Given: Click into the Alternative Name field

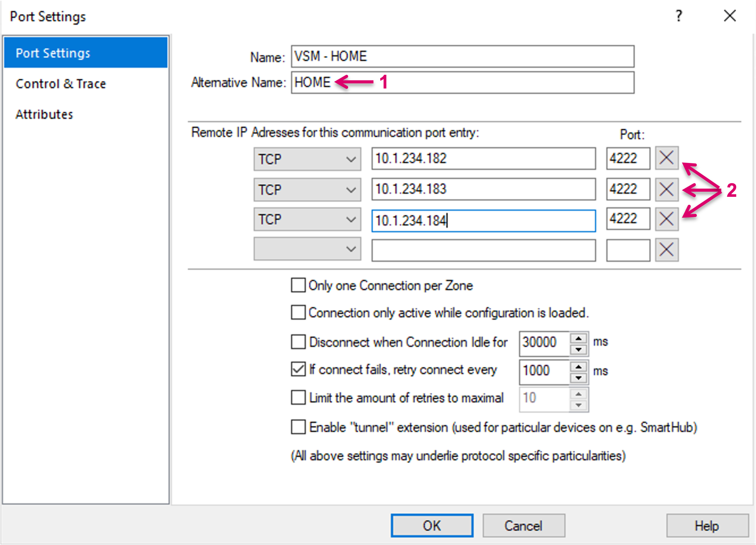Looking at the screenshot, I should click(478, 82).
